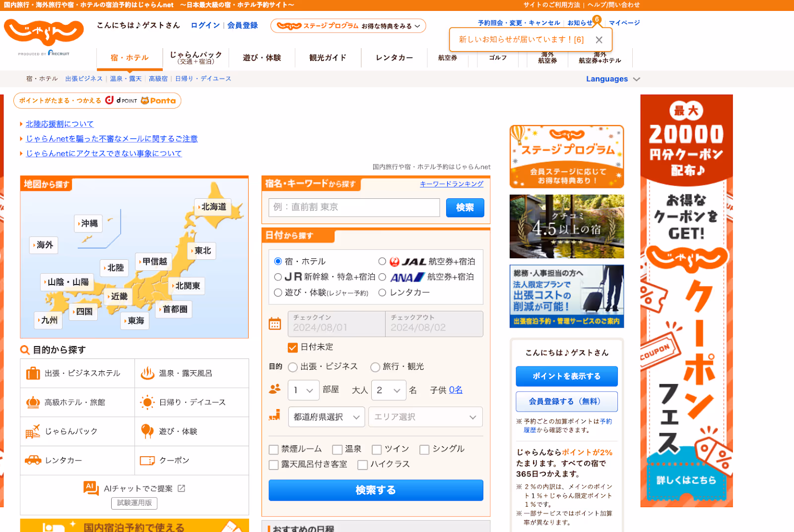Click the luxury hotel bell icon
Screen dimensions: 794x532
(33, 402)
